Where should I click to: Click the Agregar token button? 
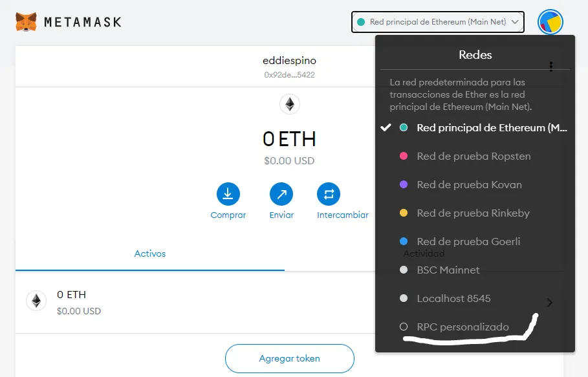[x=290, y=359]
